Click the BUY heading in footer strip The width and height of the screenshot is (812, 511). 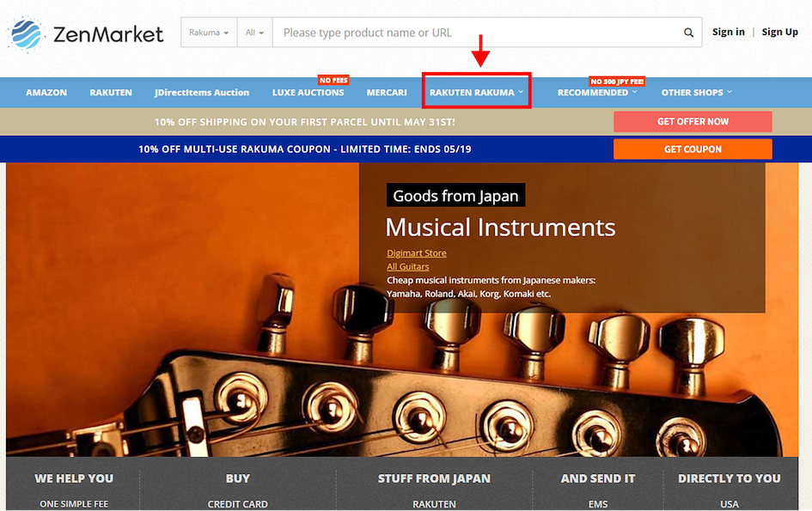(238, 478)
